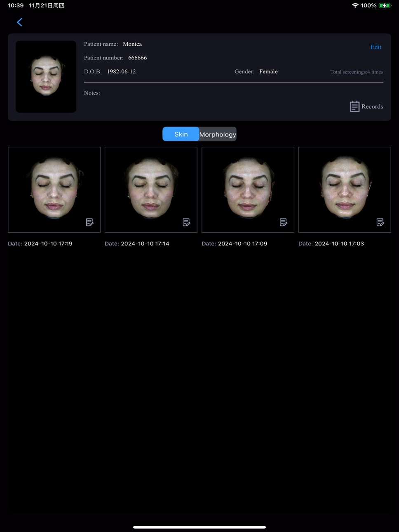Viewport: 399px width, 532px height.
Task: Open note icon on 17:19 scan
Action: click(x=89, y=222)
